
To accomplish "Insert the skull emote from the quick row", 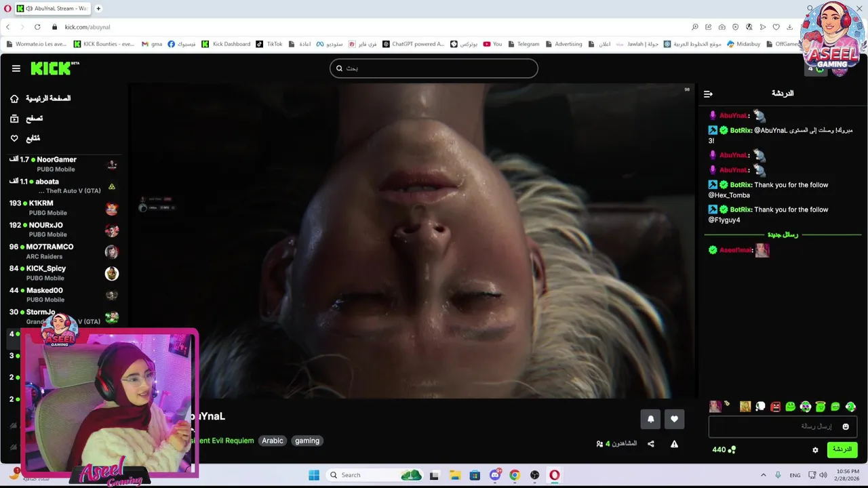I will click(x=760, y=407).
